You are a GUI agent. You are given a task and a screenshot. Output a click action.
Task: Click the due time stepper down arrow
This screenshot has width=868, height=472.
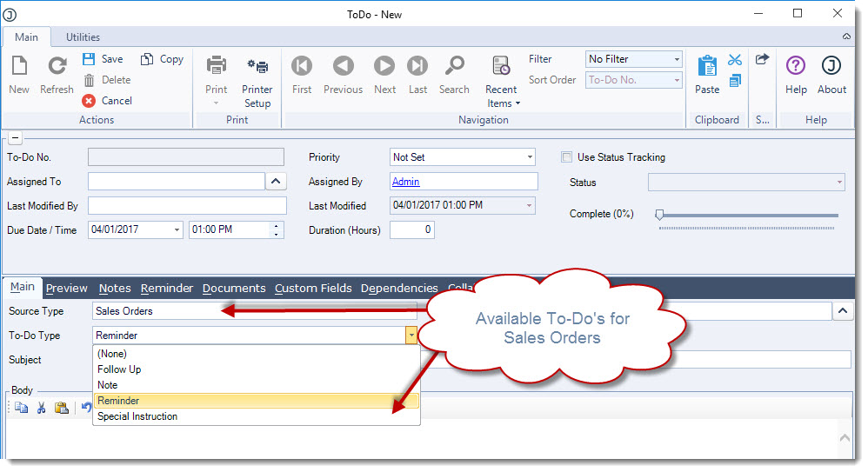[x=277, y=234]
